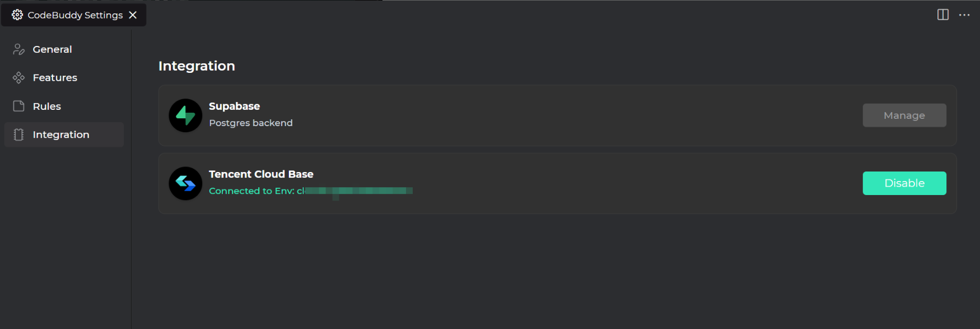Click the Tencent Cloud Base logo
Viewport: 980px width, 329px height.
coord(185,183)
